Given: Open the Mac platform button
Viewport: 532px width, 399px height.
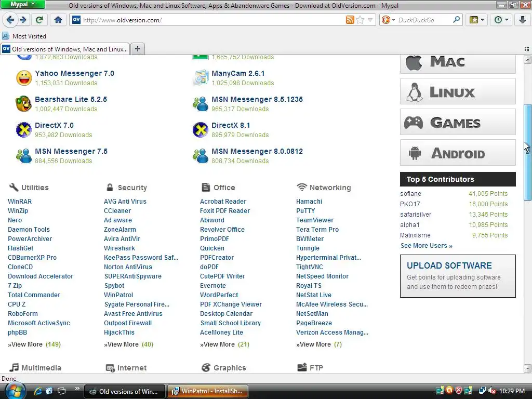Looking at the screenshot, I should 458,64.
